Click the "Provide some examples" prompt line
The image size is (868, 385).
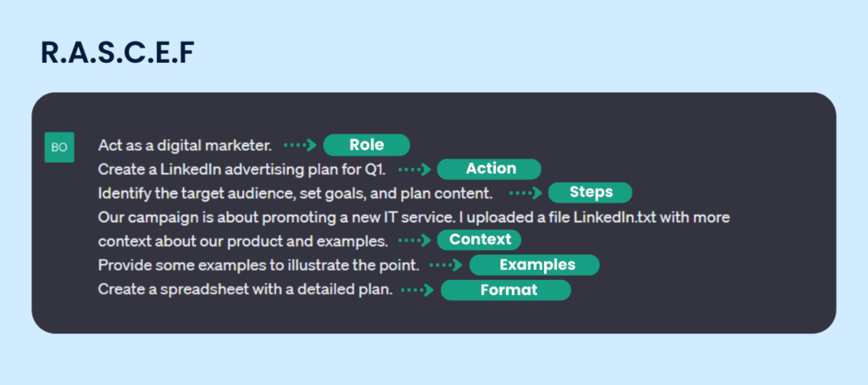[x=259, y=265]
